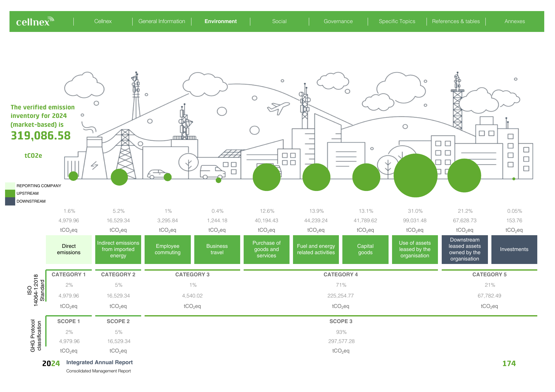Click the CATEGORY 4 heading
Image resolution: width=555 pixels, height=392 pixels.
pyautogui.click(x=341, y=274)
